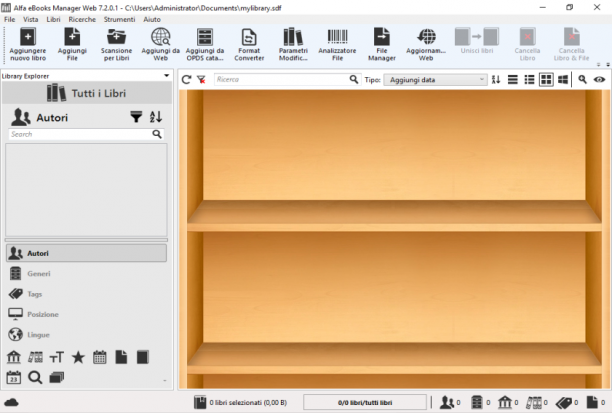Select Generi category in sidebar
Viewport: 612px width, 413px height.
[86, 274]
